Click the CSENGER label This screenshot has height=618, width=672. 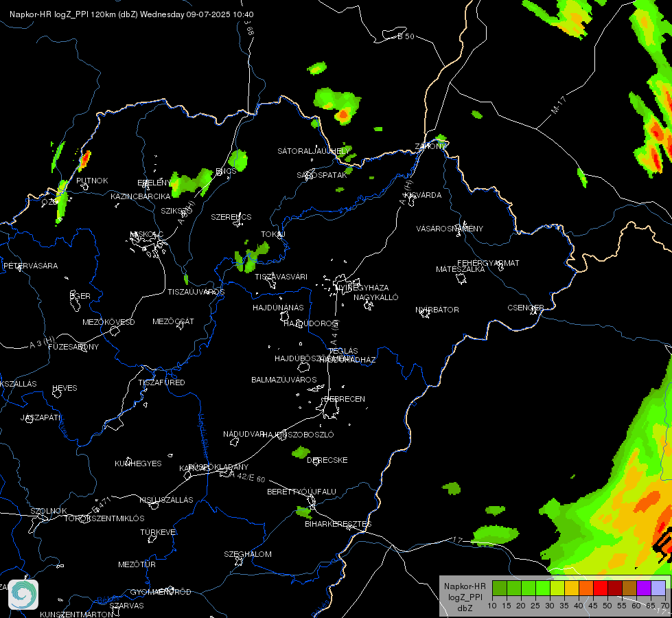(x=525, y=308)
